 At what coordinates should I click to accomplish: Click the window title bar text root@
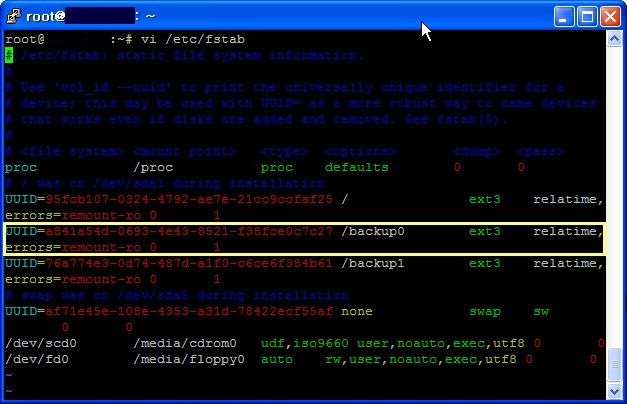click(45, 16)
